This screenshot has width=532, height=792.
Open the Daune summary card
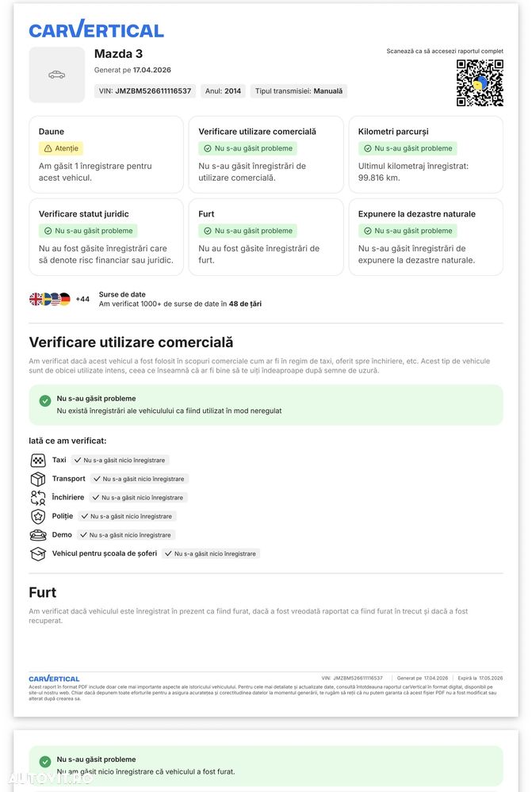click(x=106, y=155)
